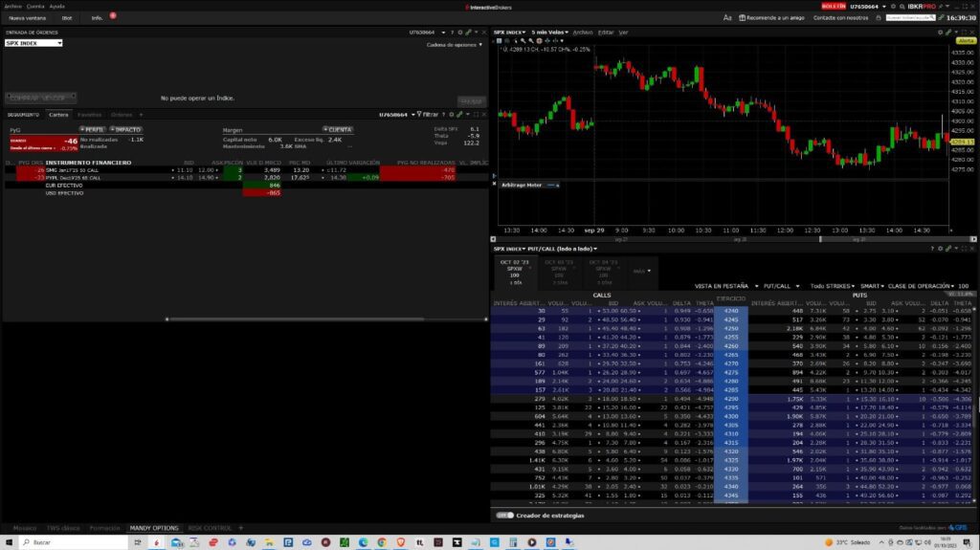Add a new tab next to Órdenes

pyautogui.click(x=141, y=115)
